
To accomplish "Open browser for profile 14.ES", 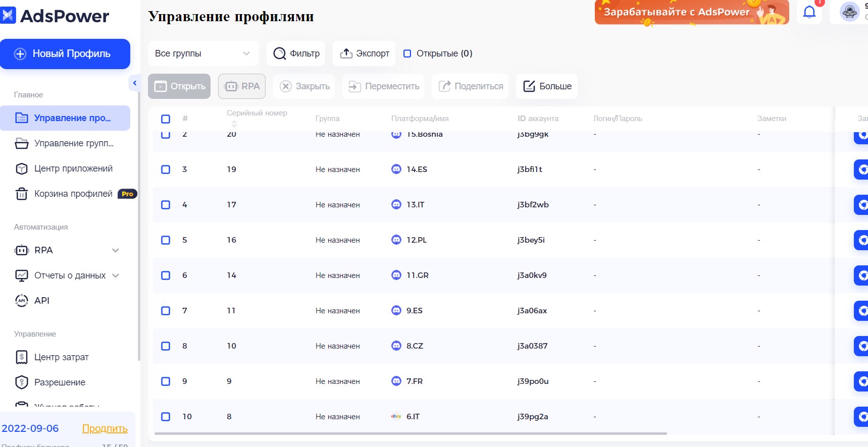I will [x=861, y=170].
